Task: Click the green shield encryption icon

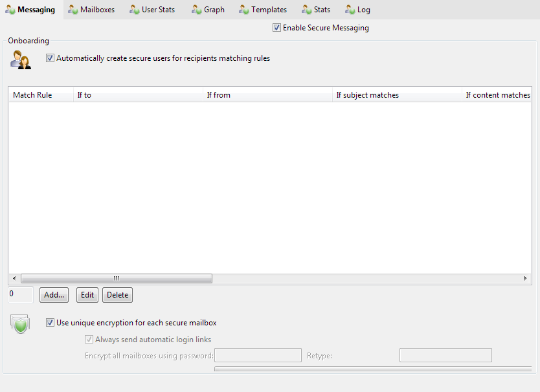Action: (21, 324)
